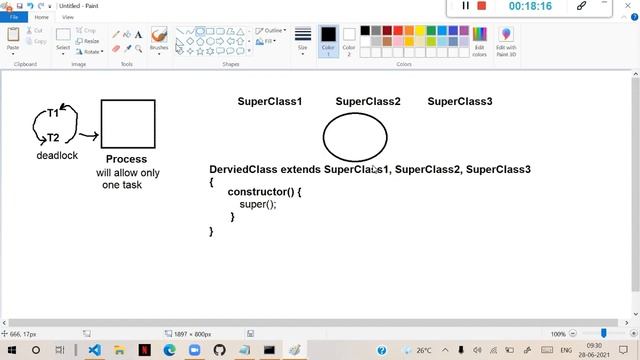Collapse the ribbon with chevron
640x360 pixels.
(624, 17)
